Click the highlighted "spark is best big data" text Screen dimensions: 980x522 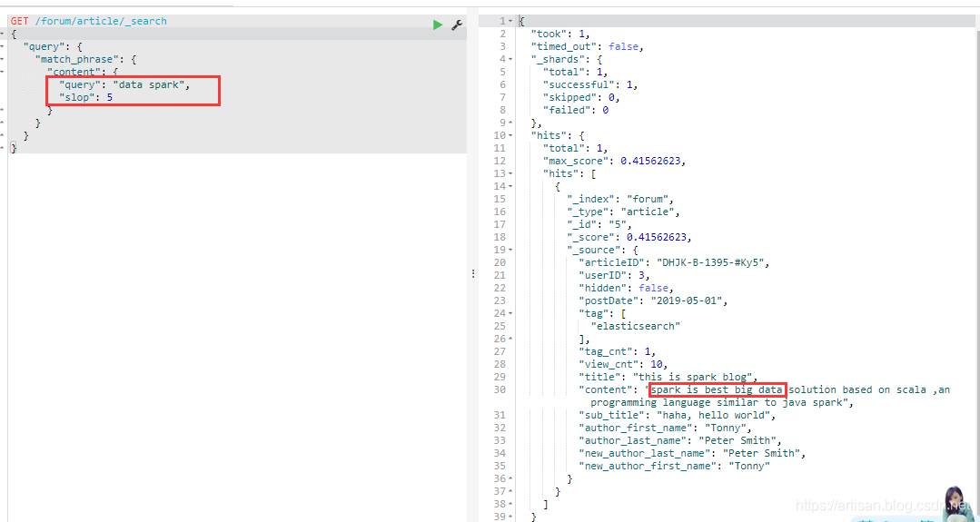click(717, 389)
